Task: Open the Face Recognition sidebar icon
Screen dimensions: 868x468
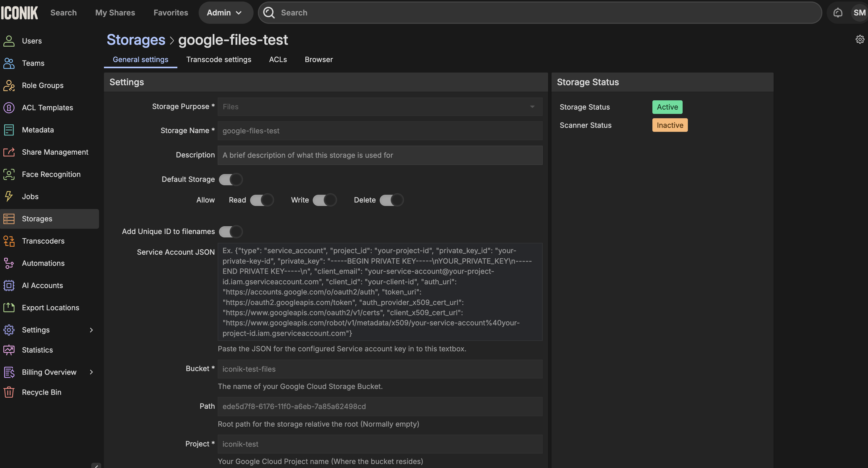Action: tap(9, 174)
